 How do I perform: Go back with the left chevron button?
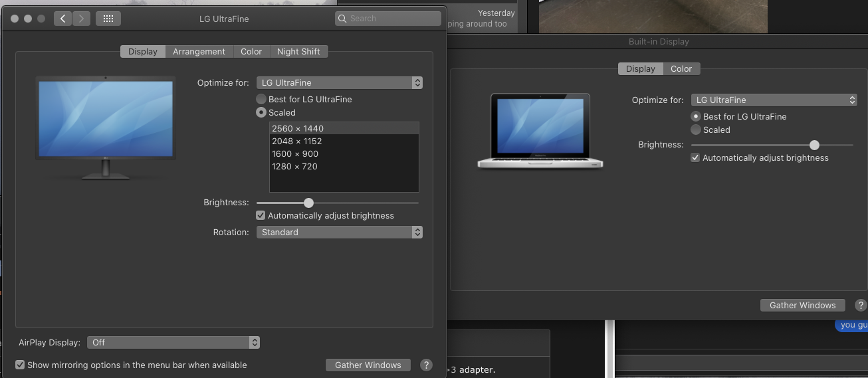point(62,19)
